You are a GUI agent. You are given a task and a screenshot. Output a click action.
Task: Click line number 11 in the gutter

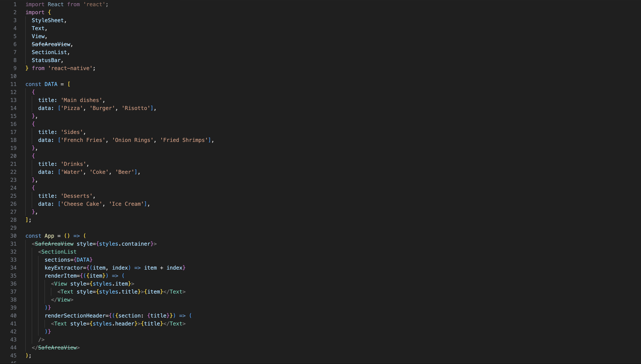13,84
